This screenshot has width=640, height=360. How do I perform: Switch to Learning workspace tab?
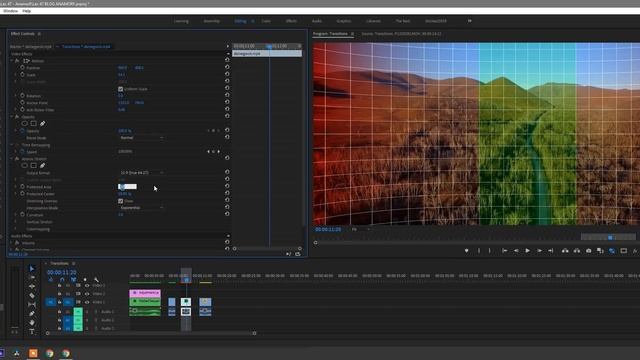(181, 21)
